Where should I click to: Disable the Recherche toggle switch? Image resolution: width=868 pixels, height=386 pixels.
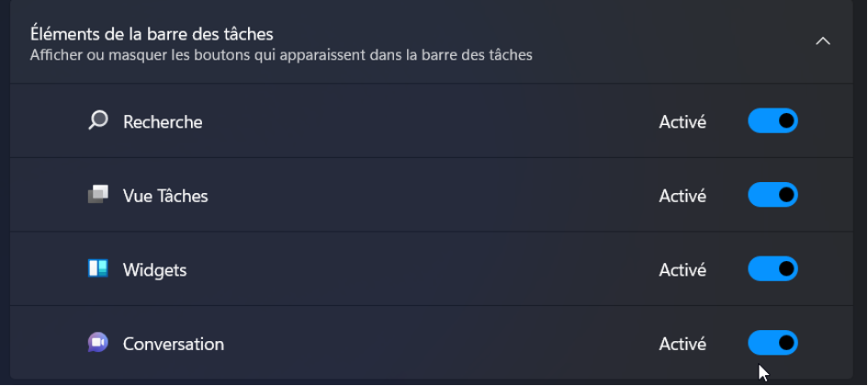772,121
